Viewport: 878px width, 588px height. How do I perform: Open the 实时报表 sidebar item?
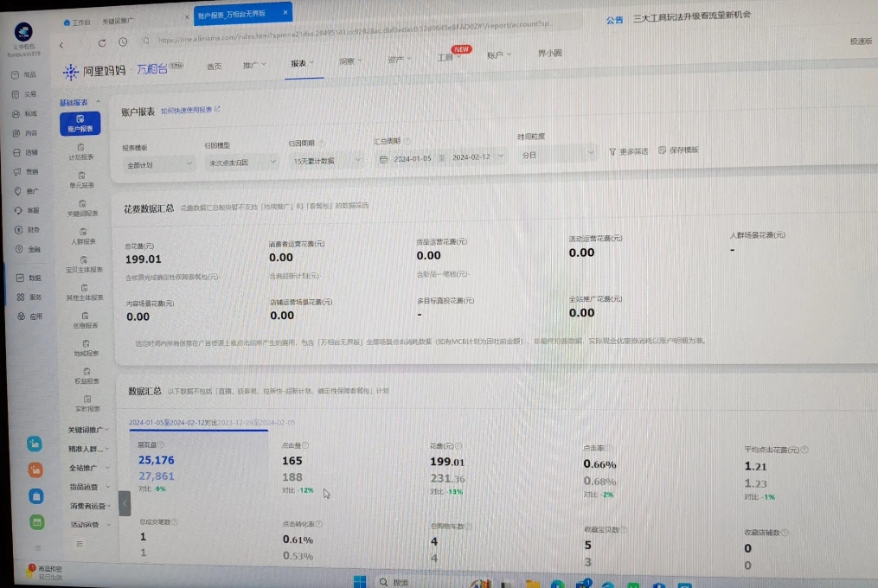(x=87, y=403)
